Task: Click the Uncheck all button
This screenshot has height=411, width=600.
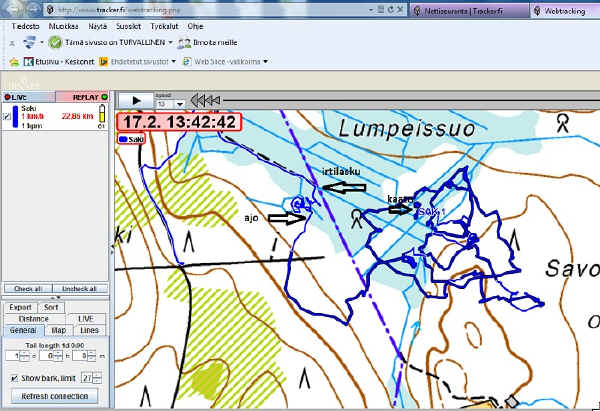Action: (78, 288)
